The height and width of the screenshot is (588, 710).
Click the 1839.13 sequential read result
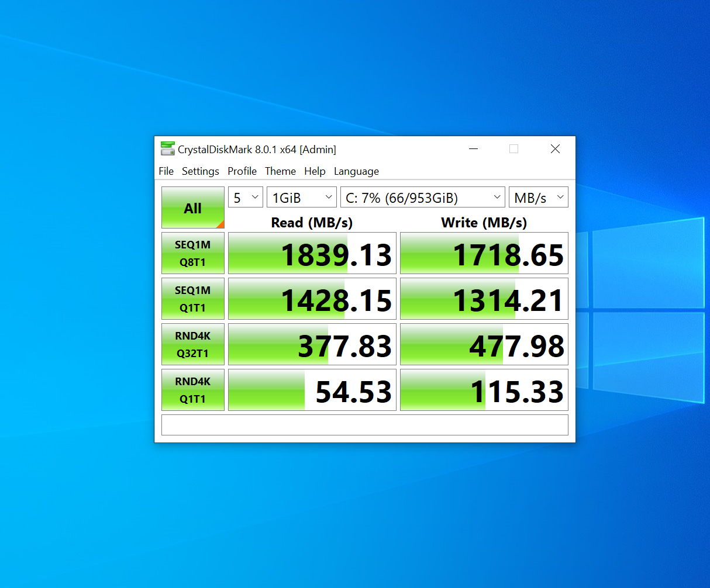(312, 253)
